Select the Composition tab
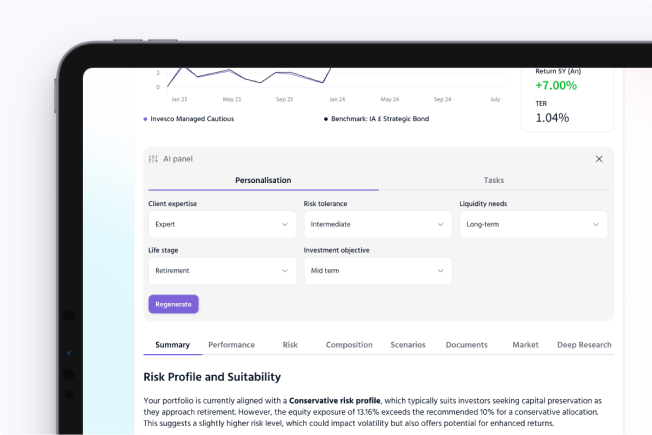Image resolution: width=652 pixels, height=435 pixels. [349, 345]
